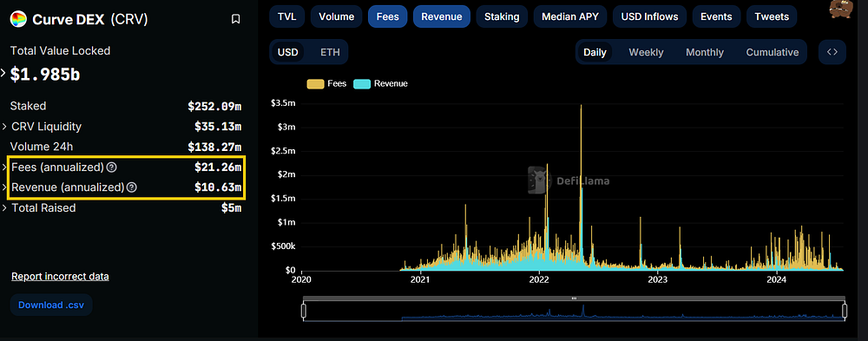The width and height of the screenshot is (868, 341).
Task: Click the embed code brackets icon
Action: click(832, 52)
